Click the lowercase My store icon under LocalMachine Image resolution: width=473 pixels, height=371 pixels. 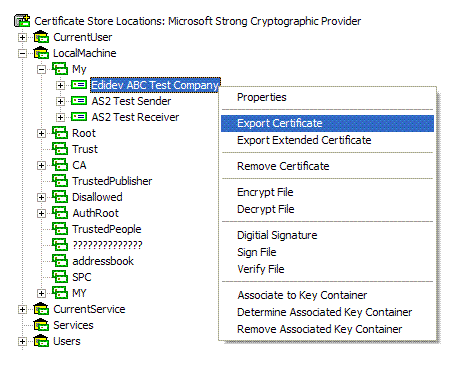(x=60, y=69)
